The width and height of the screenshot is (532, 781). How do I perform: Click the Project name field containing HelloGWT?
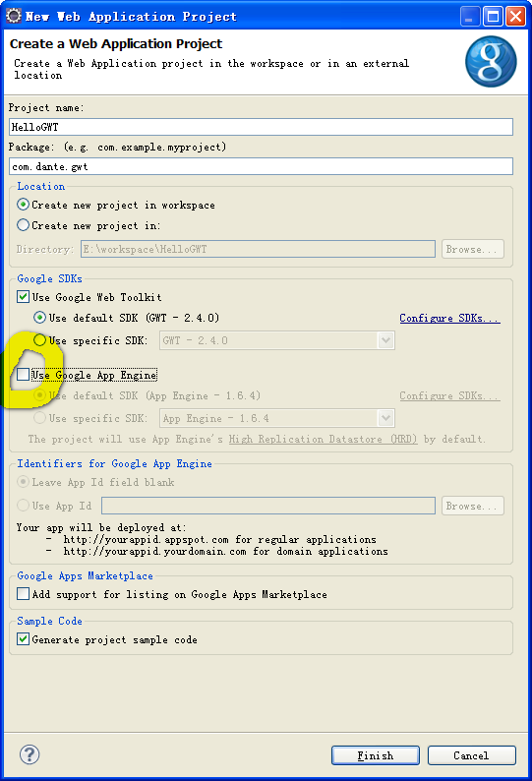click(261, 127)
